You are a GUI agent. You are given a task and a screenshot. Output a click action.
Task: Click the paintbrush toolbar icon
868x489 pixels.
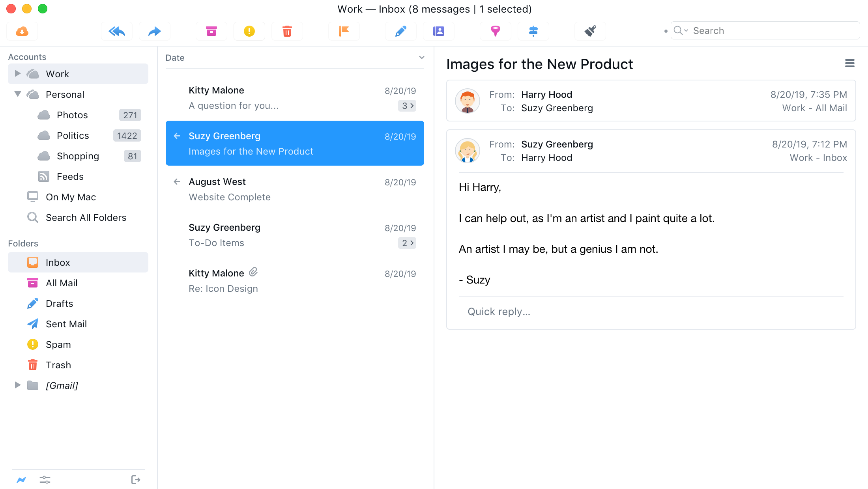(590, 31)
